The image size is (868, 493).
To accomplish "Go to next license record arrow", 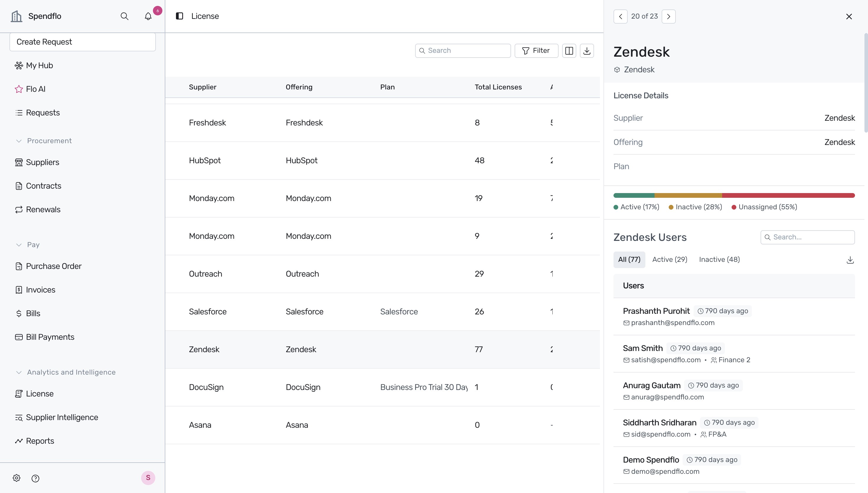I will point(669,16).
